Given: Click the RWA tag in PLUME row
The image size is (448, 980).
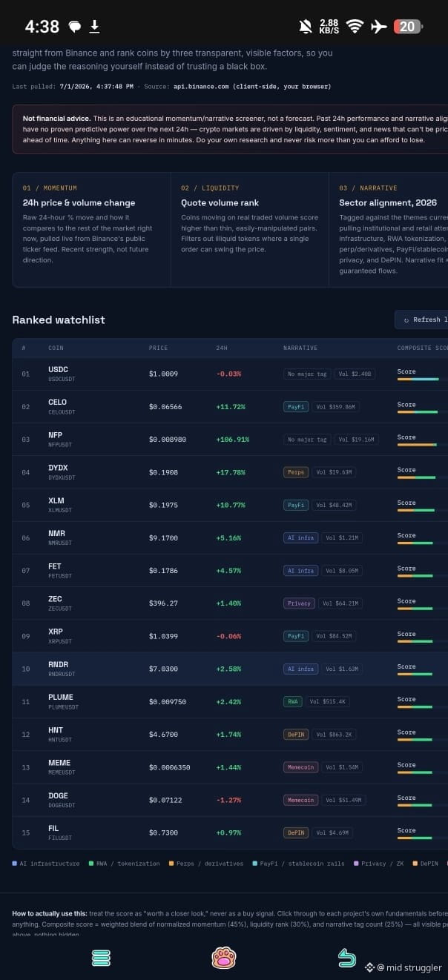Looking at the screenshot, I should [x=293, y=701].
